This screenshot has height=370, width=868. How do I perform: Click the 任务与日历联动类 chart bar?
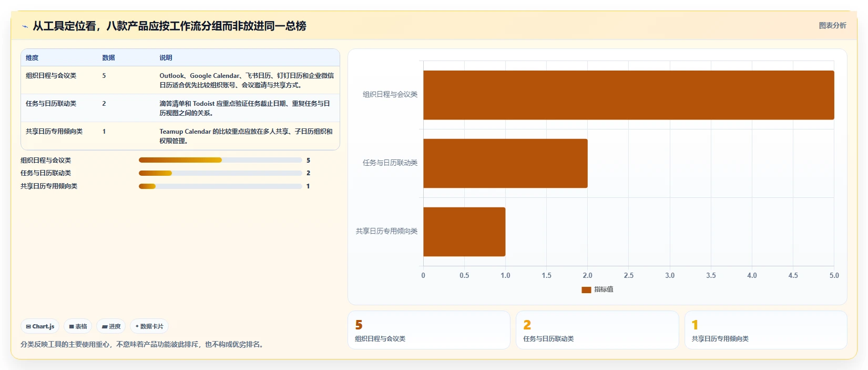click(505, 163)
